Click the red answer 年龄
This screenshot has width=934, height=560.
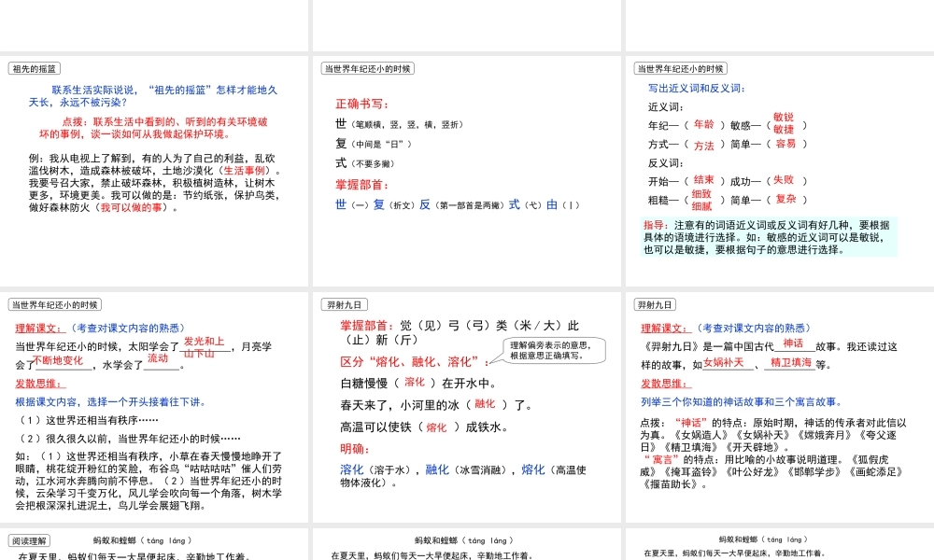[x=704, y=124]
